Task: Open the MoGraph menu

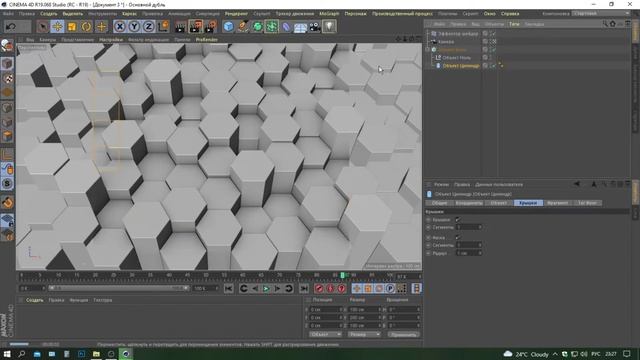Action: [329, 13]
